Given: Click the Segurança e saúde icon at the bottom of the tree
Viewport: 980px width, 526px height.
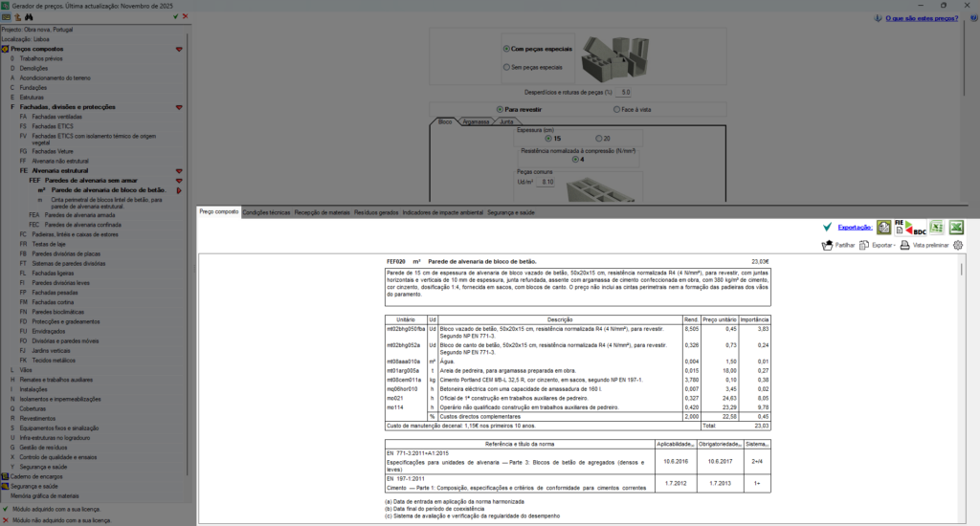Looking at the screenshot, I should 5,486.
